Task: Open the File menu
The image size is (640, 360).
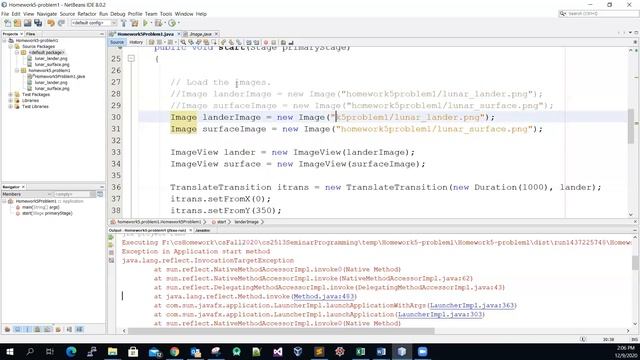Action: [5, 14]
